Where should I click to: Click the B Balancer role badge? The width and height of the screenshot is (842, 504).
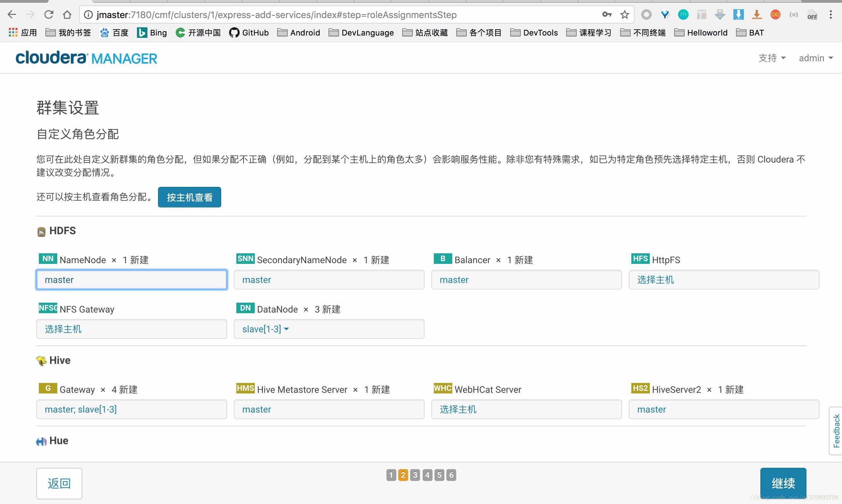443,259
